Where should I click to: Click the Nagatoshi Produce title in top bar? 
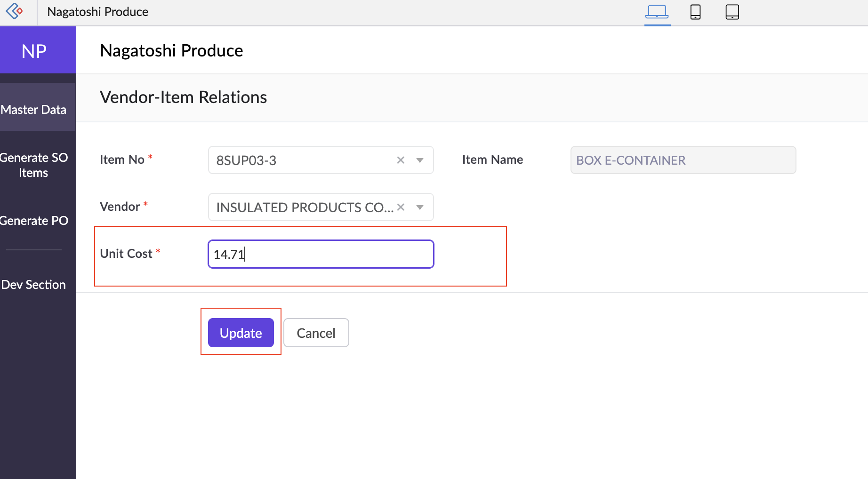point(98,12)
